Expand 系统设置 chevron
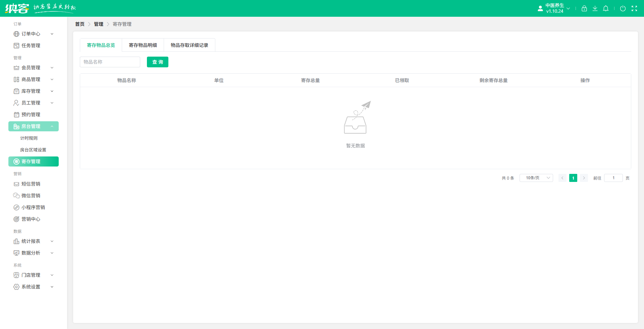 [x=52, y=287]
